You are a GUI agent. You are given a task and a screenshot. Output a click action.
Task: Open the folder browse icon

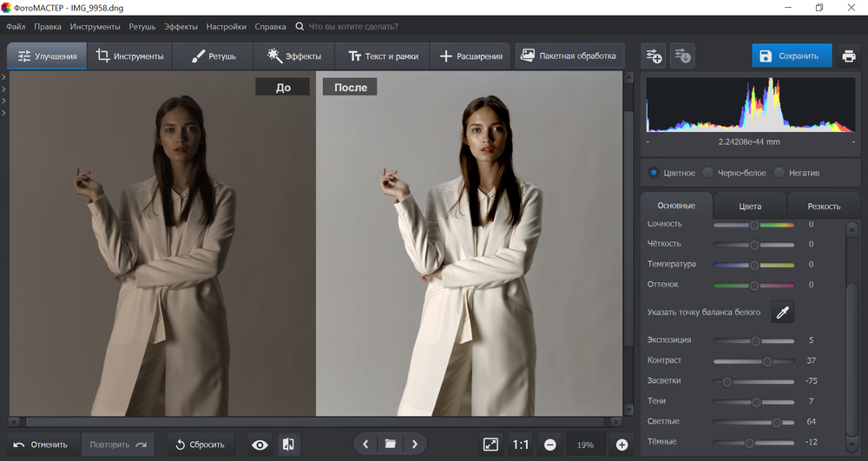pos(391,445)
